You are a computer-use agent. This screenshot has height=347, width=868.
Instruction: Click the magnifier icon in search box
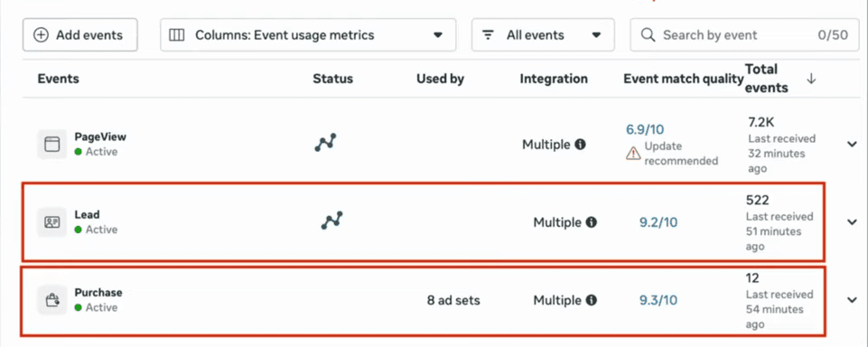point(648,35)
